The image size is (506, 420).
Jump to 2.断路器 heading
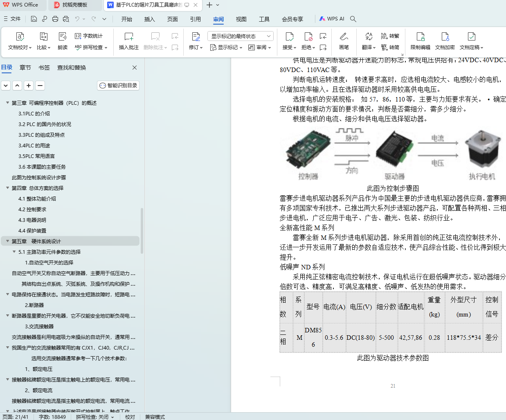coord(34,305)
